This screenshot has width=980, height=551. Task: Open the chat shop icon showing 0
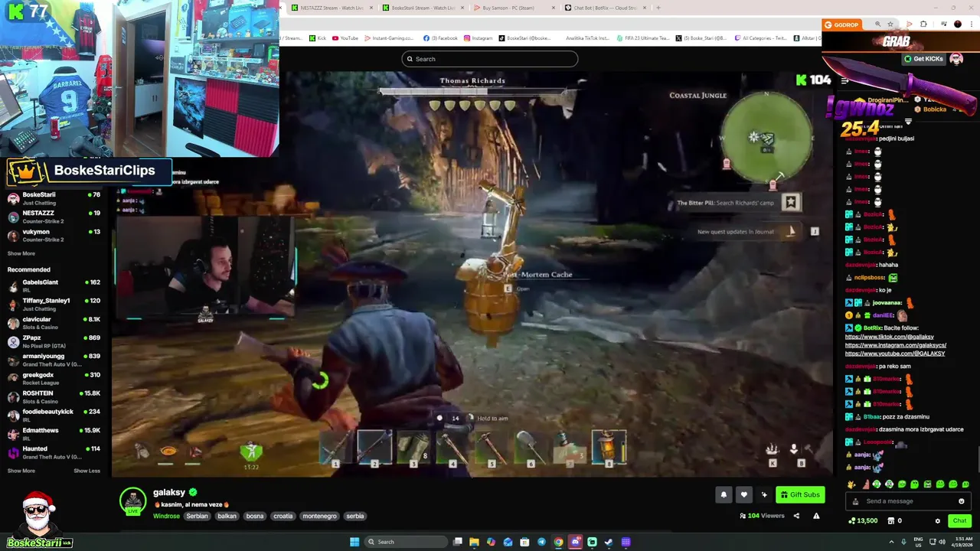click(x=890, y=521)
